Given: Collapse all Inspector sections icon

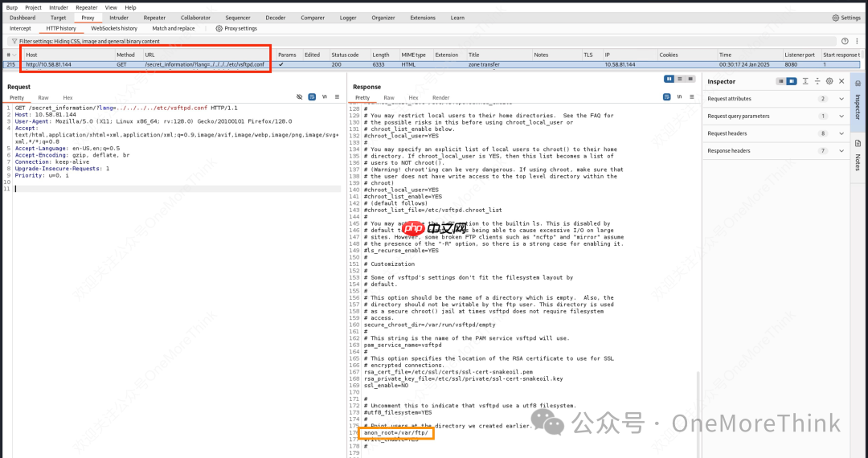Looking at the screenshot, I should click(817, 81).
